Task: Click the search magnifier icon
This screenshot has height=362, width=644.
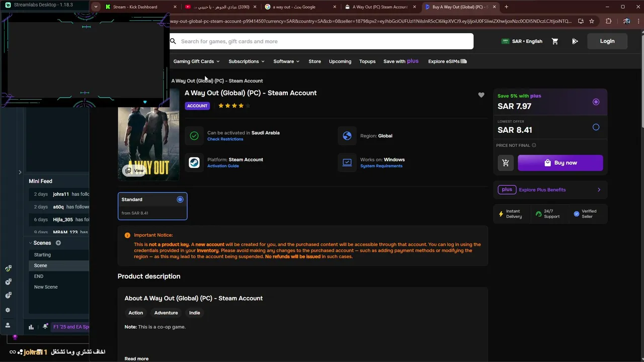Action: 173,41
